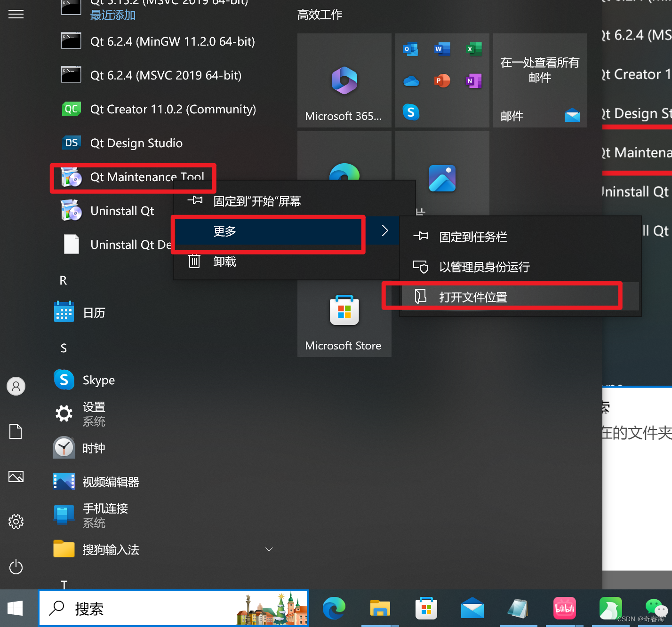Open Microsoft Store from the taskbar
This screenshot has width=672, height=627.
[x=426, y=609]
